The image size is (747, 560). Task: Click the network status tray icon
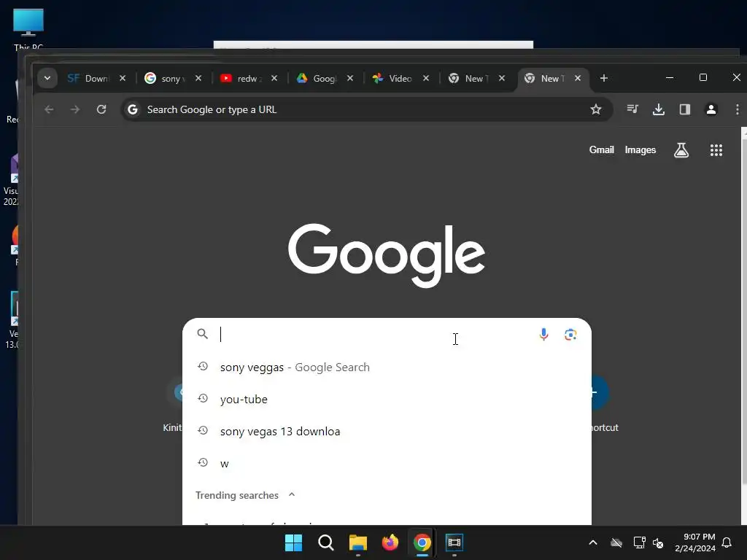tap(639, 542)
